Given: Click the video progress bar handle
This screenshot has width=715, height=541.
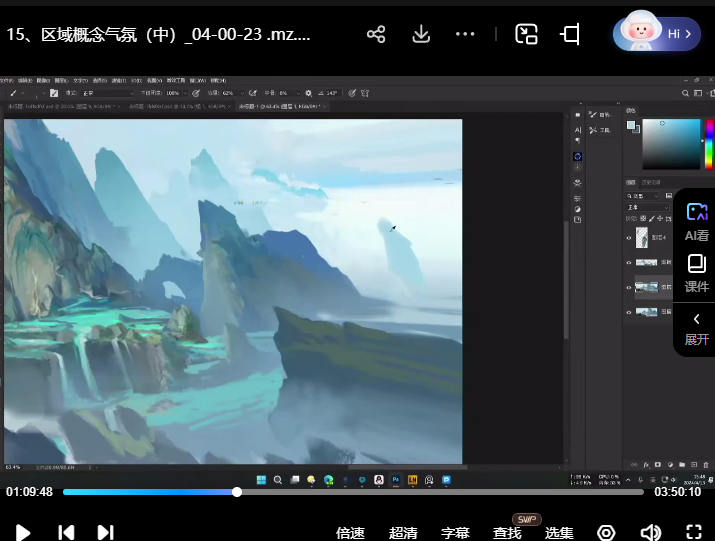Looking at the screenshot, I should pyautogui.click(x=237, y=492).
